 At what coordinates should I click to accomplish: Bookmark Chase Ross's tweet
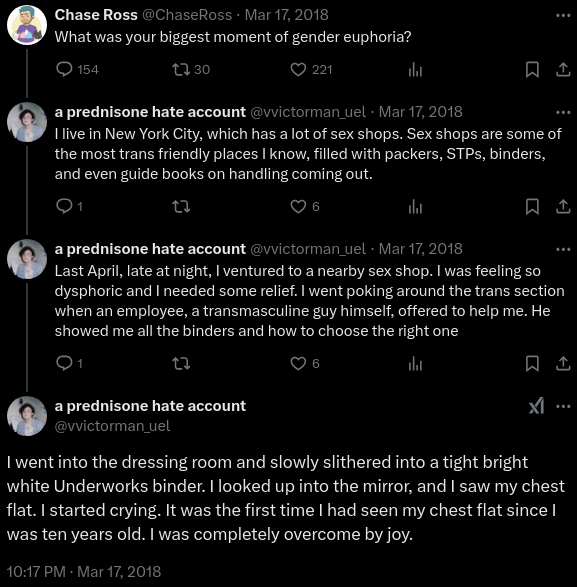tap(532, 70)
